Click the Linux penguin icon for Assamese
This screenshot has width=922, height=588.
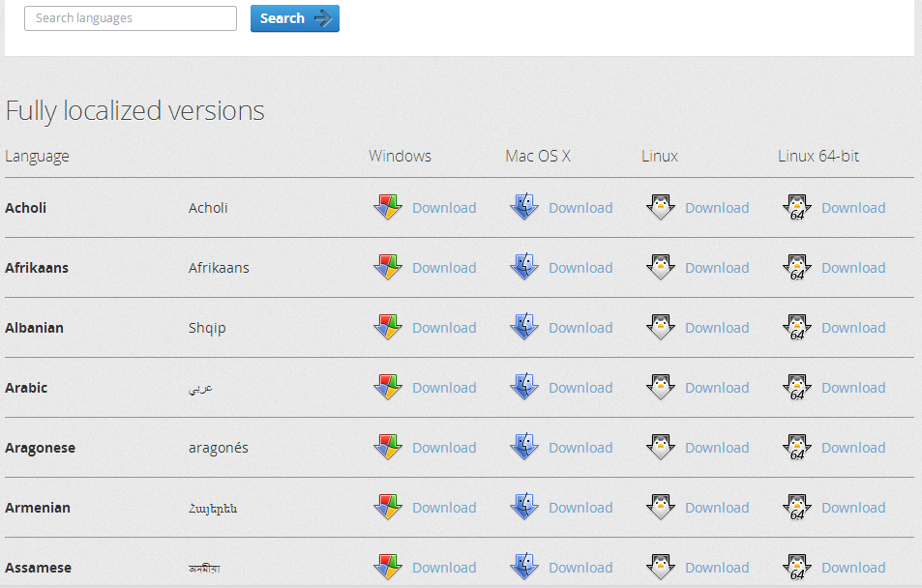tap(661, 567)
